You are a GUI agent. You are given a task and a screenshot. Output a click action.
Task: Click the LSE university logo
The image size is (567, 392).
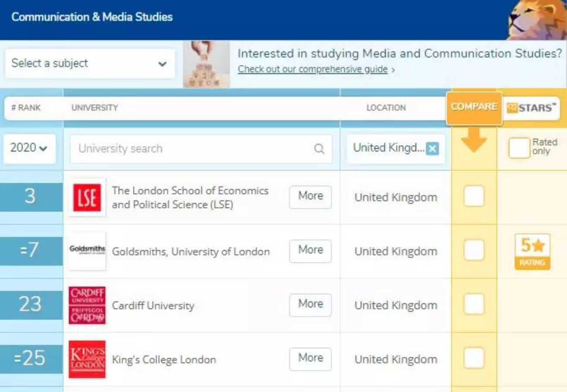(x=87, y=197)
